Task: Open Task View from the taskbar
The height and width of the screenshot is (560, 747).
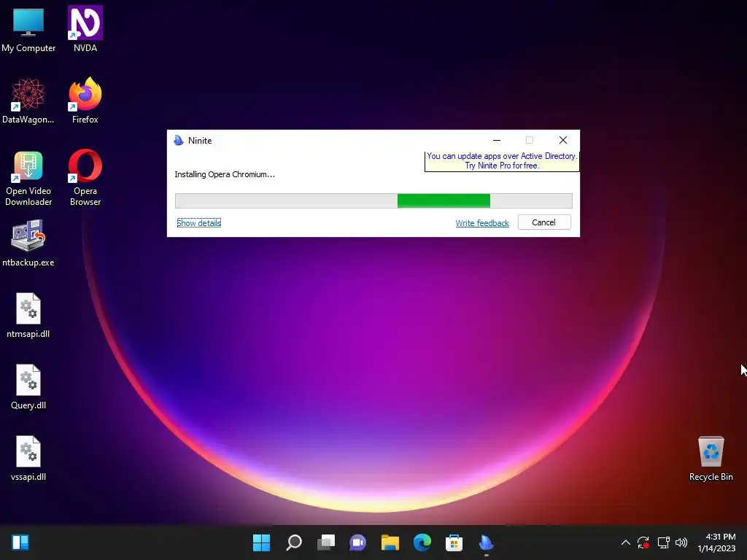Action: 326,542
